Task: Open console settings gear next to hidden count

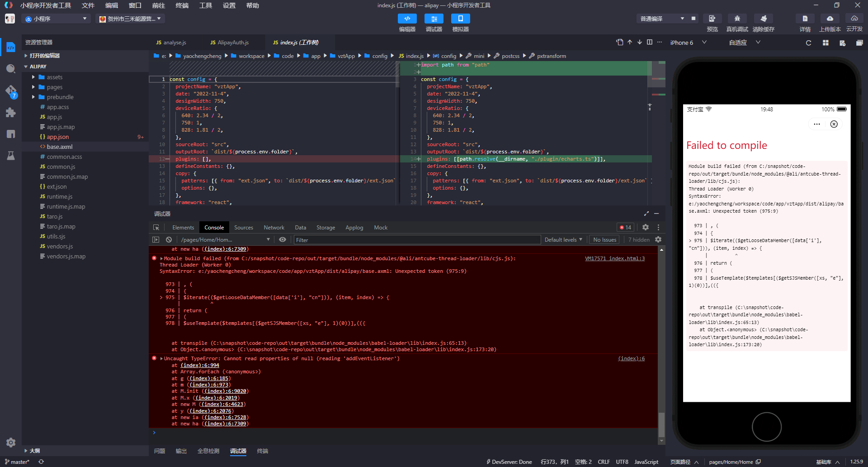Action: (658, 239)
